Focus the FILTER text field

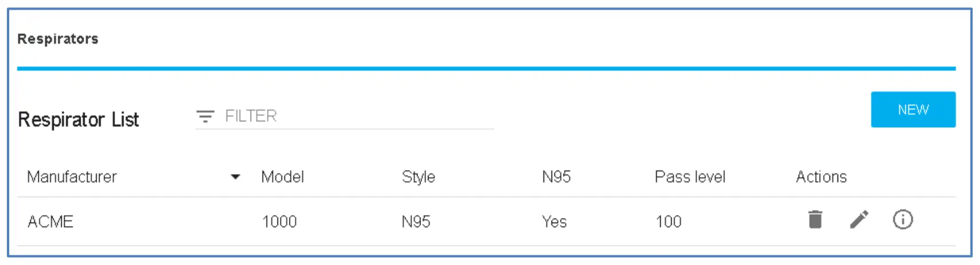click(355, 117)
